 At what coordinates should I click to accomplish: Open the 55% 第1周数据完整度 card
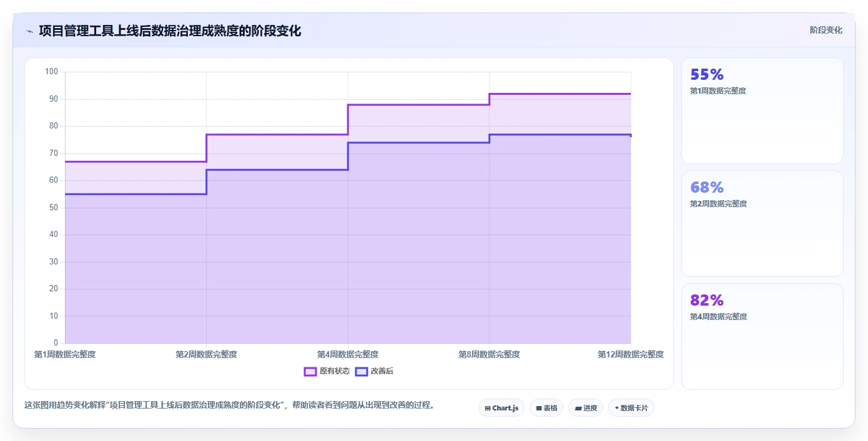(x=762, y=111)
